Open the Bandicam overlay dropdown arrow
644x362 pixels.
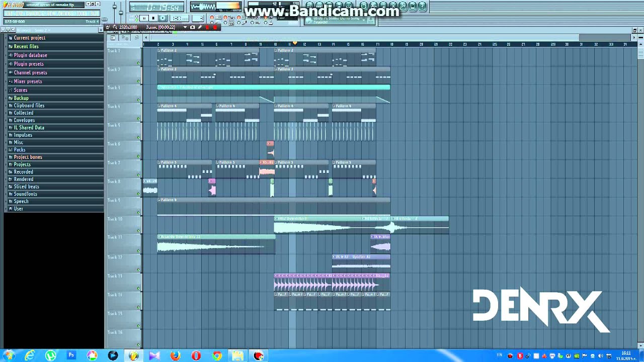185,27
